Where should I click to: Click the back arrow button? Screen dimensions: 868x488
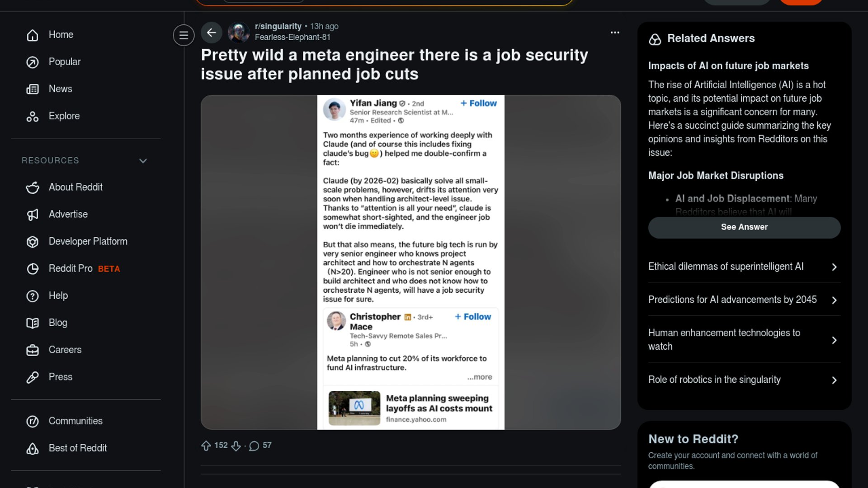211,33
